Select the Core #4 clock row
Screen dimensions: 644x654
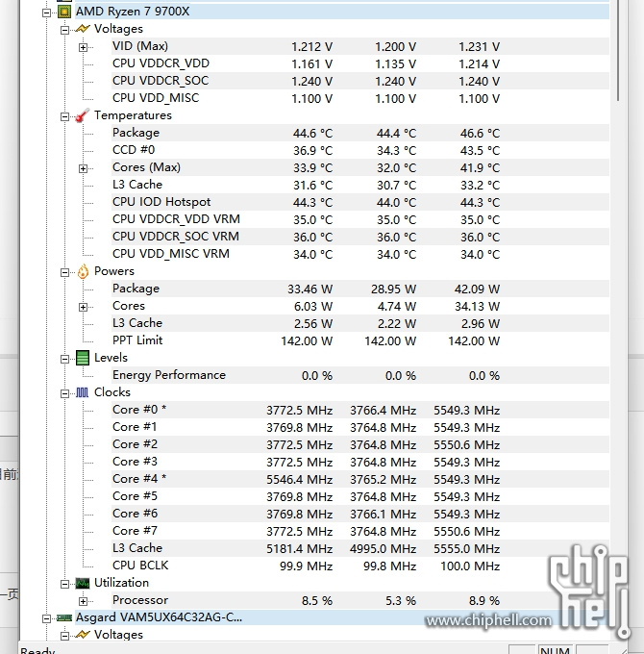pyautogui.click(x=360, y=479)
